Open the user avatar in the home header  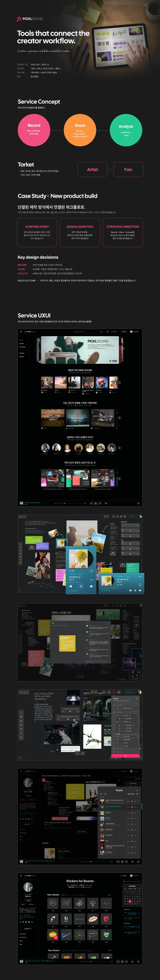click(131, 331)
